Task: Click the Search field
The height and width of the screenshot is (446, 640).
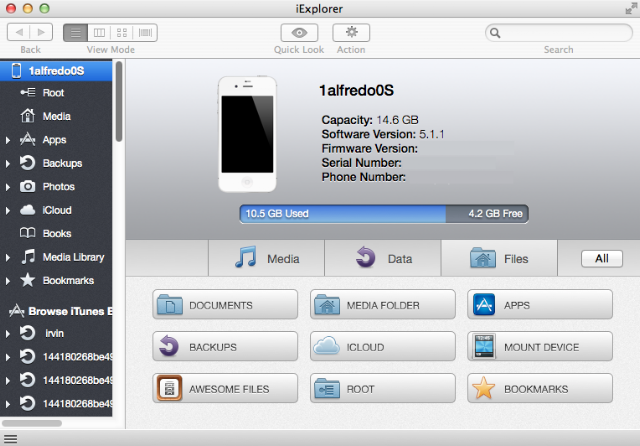Action: point(559,33)
